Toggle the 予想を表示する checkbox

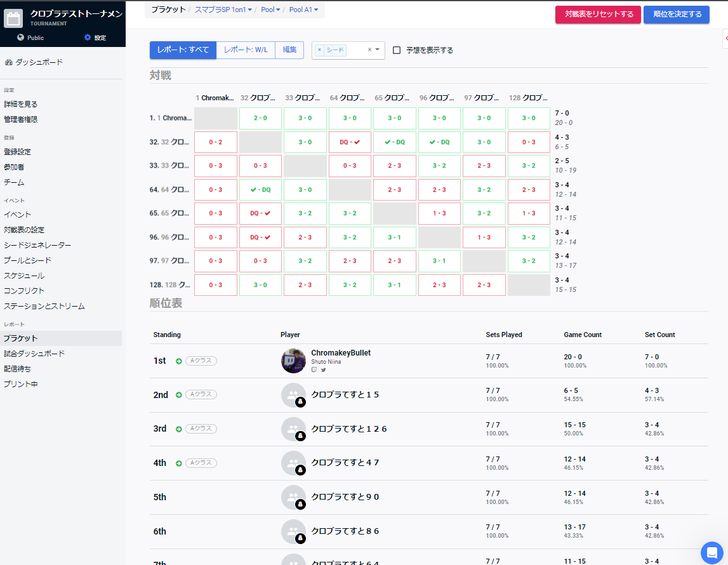pos(397,50)
